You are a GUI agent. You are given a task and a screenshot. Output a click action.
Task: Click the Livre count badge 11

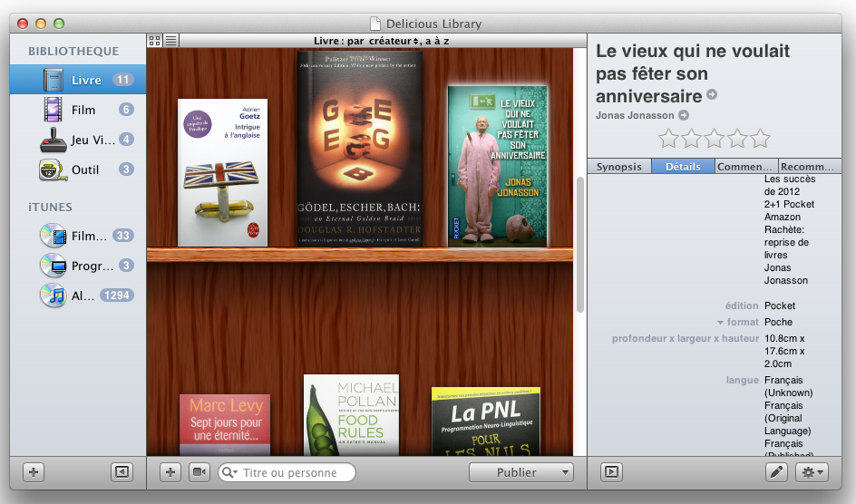pyautogui.click(x=123, y=80)
